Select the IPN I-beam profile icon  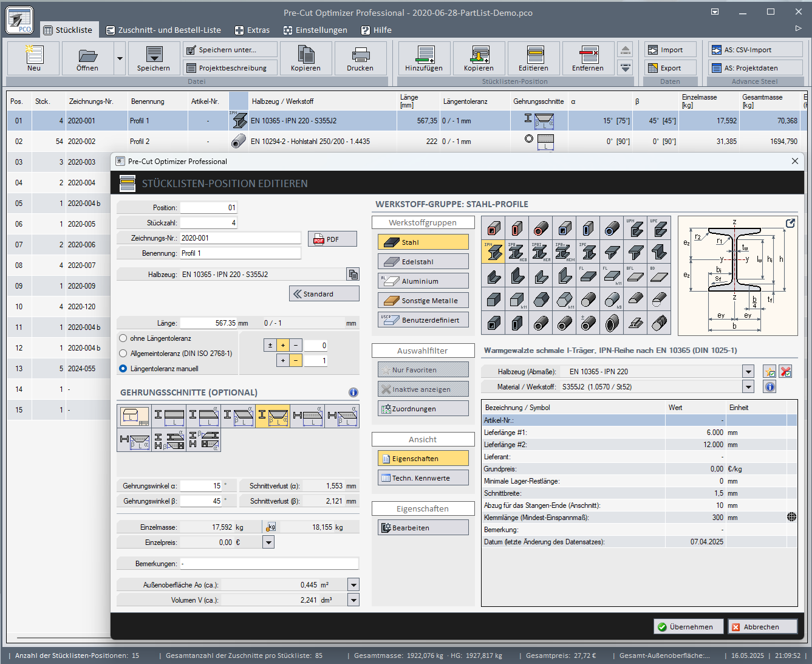point(493,252)
